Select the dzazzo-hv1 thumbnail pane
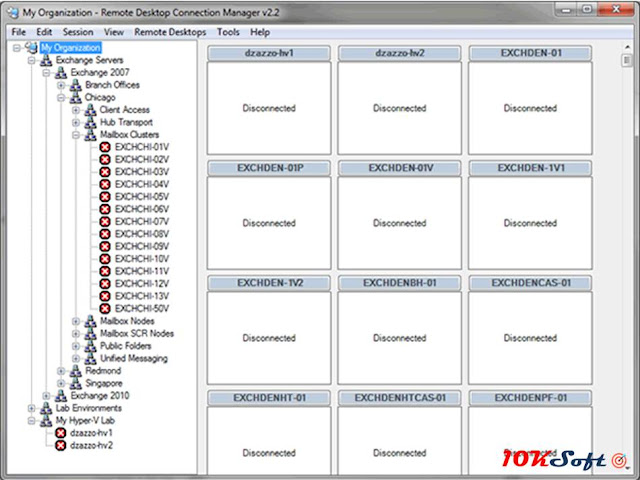The image size is (640, 480). pos(269,108)
